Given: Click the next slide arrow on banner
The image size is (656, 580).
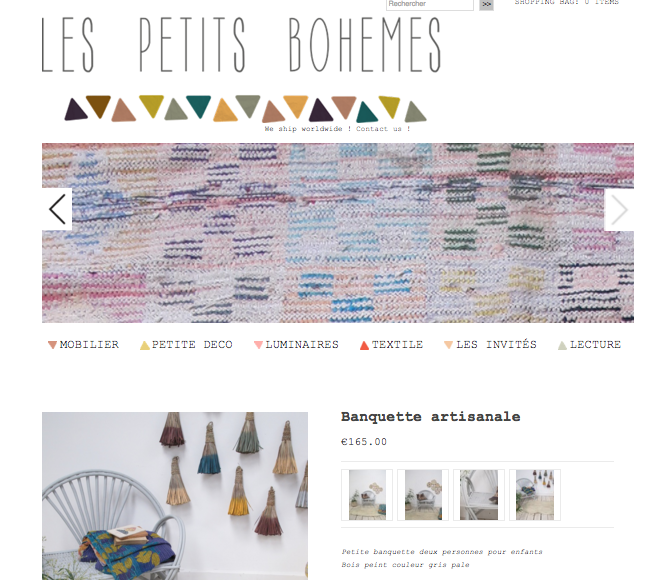Looking at the screenshot, I should click(x=619, y=210).
